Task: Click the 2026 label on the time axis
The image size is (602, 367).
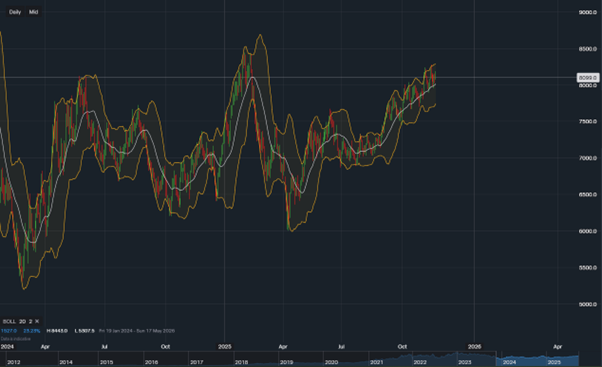Action: (474, 346)
